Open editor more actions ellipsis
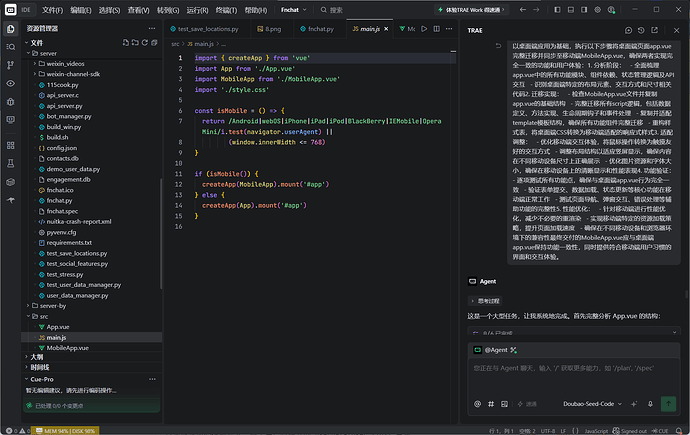This screenshot has height=435, width=690. click(x=449, y=29)
